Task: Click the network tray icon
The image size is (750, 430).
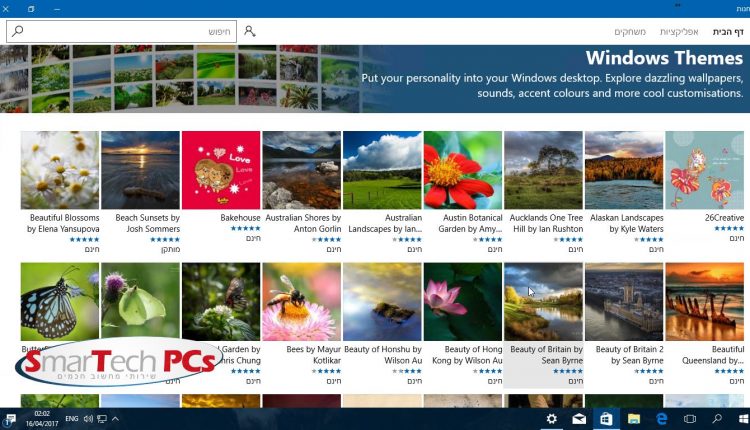Action: pyautogui.click(x=102, y=419)
